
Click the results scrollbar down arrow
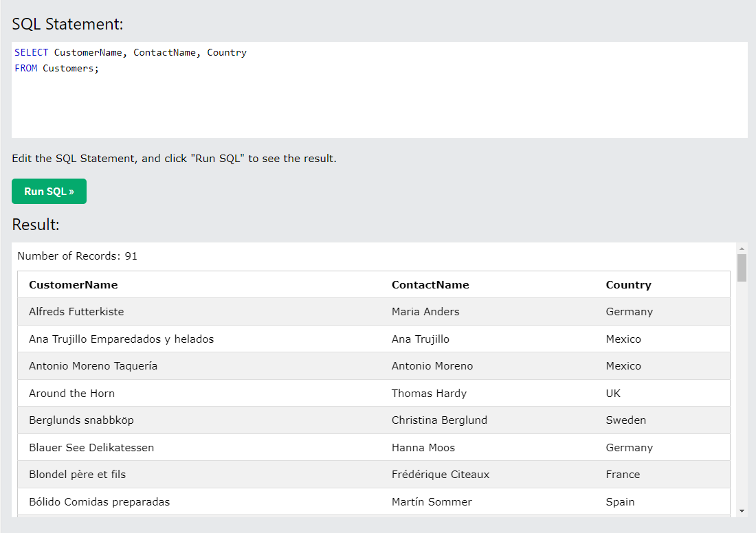(742, 511)
